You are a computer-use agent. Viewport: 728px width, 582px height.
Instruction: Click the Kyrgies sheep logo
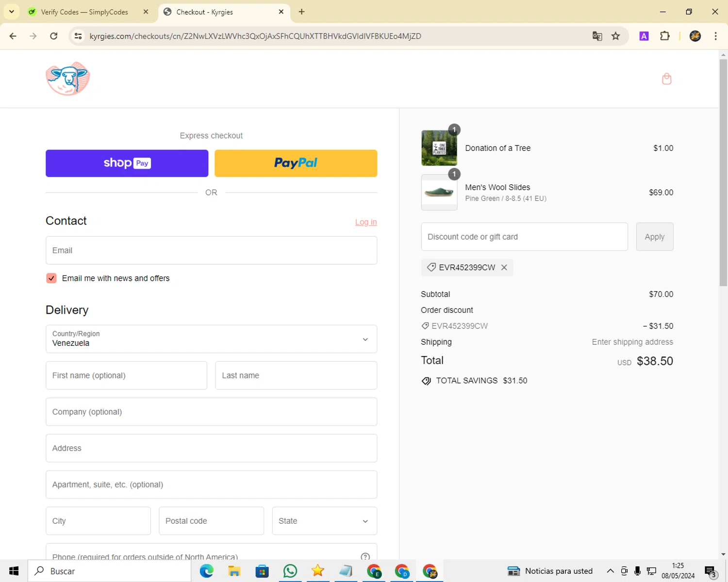click(x=68, y=79)
